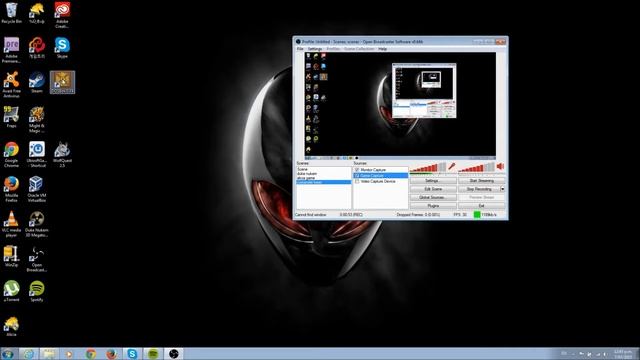
Task: Toggle the Game Capture source checkbox
Action: click(357, 176)
